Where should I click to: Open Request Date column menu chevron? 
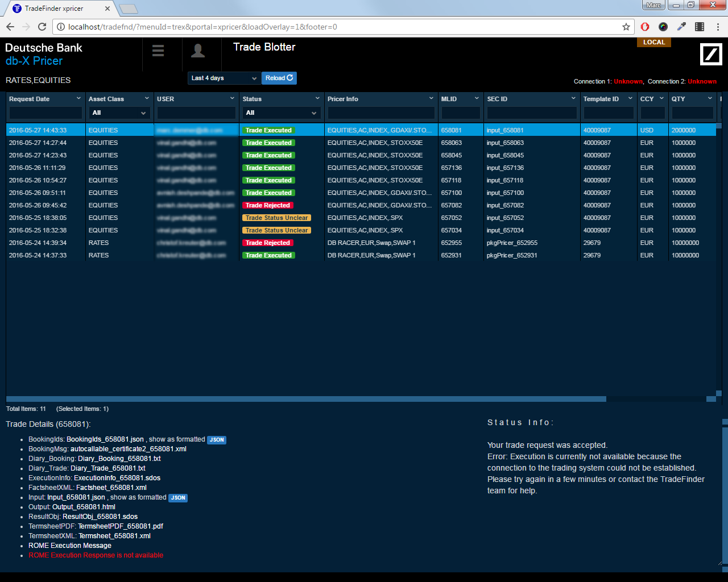point(78,98)
